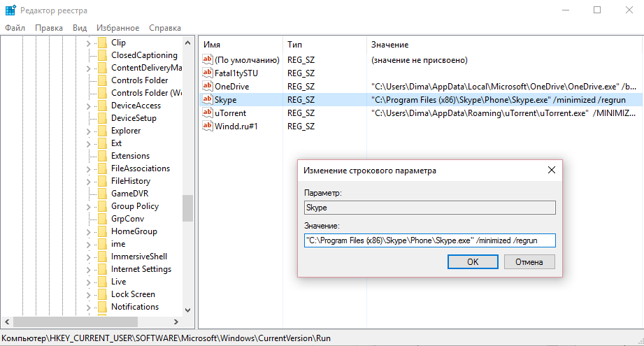The height and width of the screenshot is (346, 644).
Task: Click the GrpConv folder icon
Action: pos(102,219)
